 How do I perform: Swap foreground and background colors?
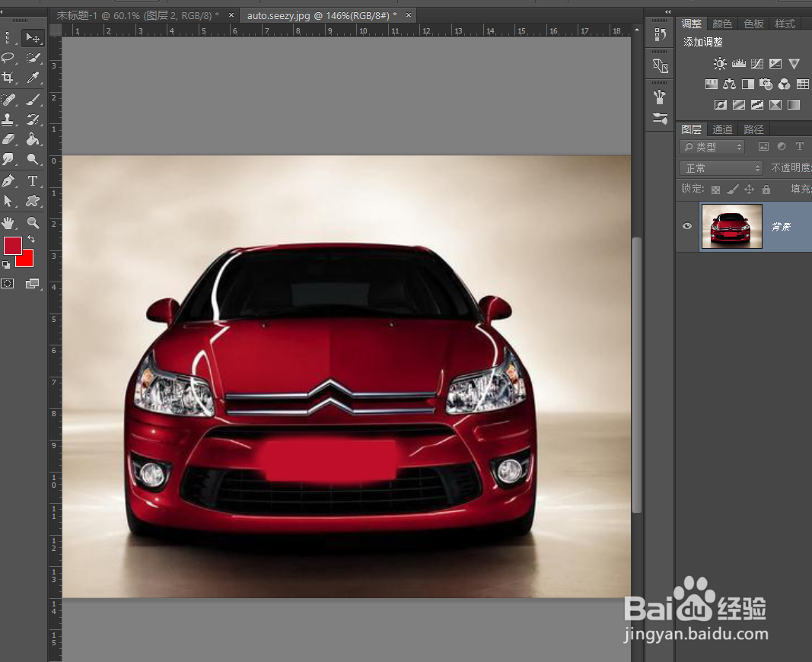coord(31,239)
